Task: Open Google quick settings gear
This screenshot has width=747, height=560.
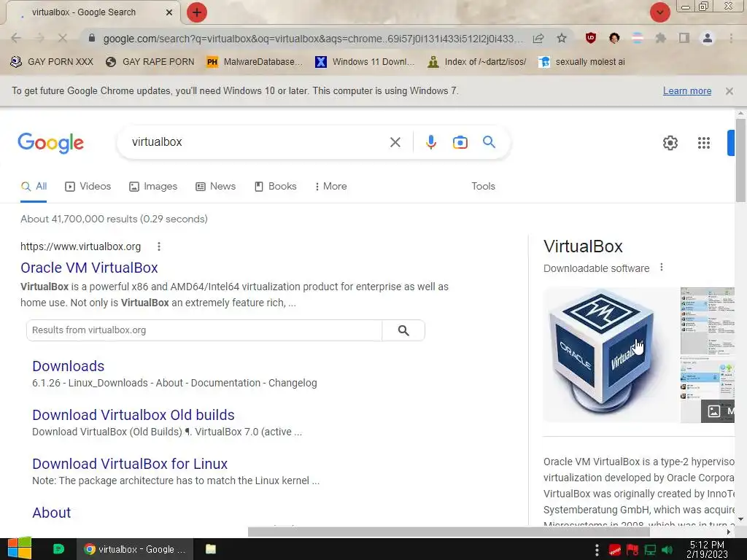Action: pyautogui.click(x=670, y=143)
